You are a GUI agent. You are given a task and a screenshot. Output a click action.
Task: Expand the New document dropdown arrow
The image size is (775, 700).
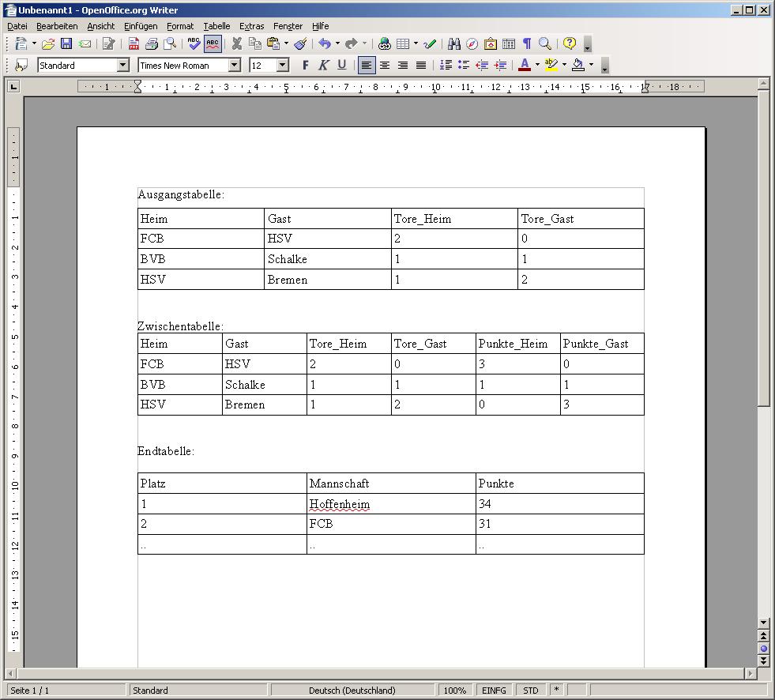coord(34,44)
